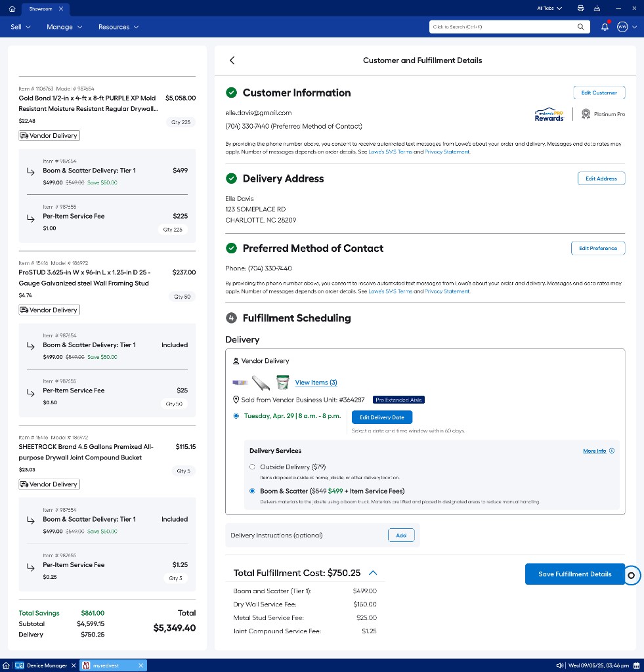Click the drywall product thumbnail
644x672 pixels.
coord(240,383)
